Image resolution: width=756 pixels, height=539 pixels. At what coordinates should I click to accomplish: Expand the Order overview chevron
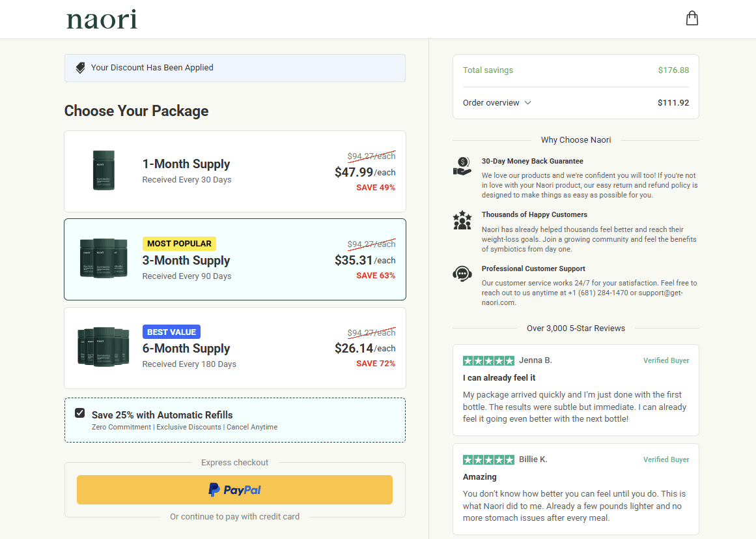(528, 103)
